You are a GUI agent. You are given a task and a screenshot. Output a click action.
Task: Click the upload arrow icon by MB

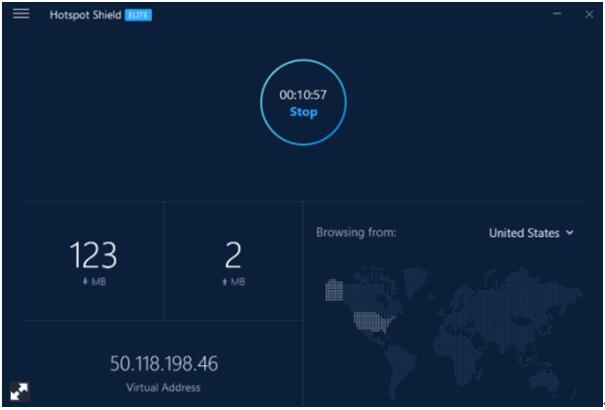click(x=224, y=282)
